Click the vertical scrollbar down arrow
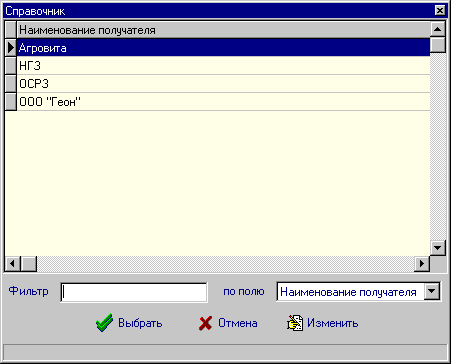Image resolution: width=451 pixels, height=364 pixels. (x=438, y=248)
